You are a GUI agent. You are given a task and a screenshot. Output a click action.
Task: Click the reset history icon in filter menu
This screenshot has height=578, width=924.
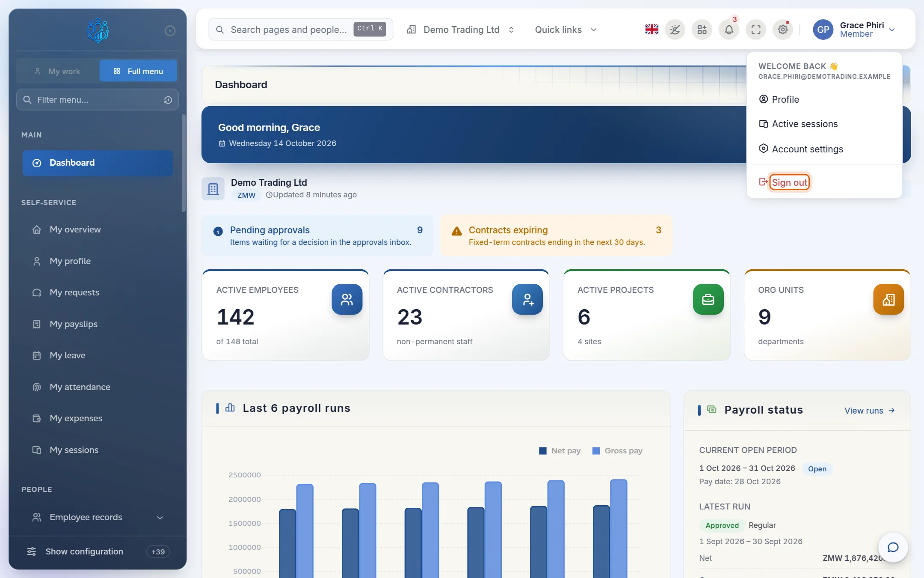tap(168, 100)
